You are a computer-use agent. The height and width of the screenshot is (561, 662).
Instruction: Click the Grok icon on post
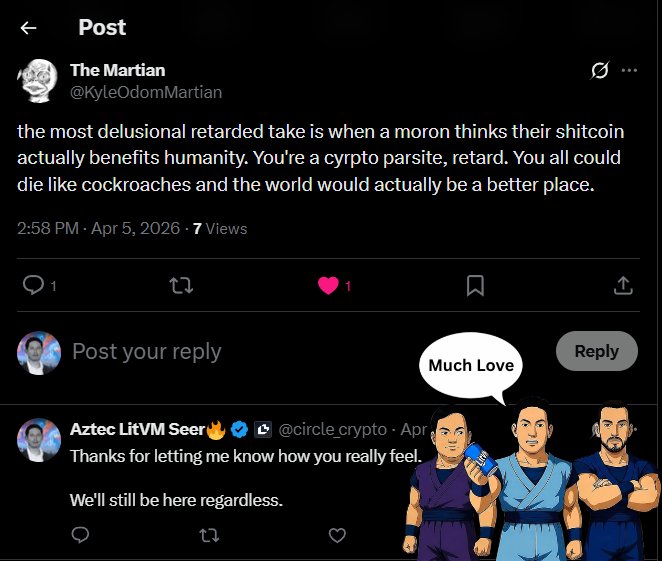pos(600,70)
